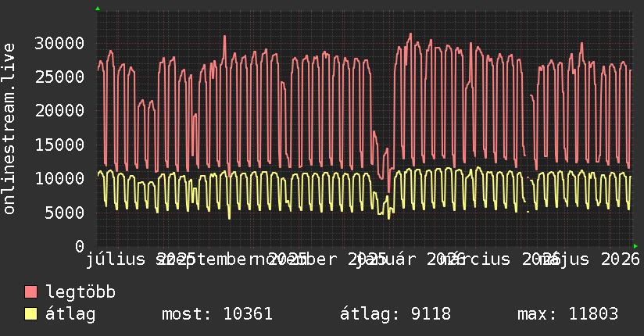Screen dimensions: 644x336
Task: Click the 15000 y-axis label
Action: click(x=59, y=145)
